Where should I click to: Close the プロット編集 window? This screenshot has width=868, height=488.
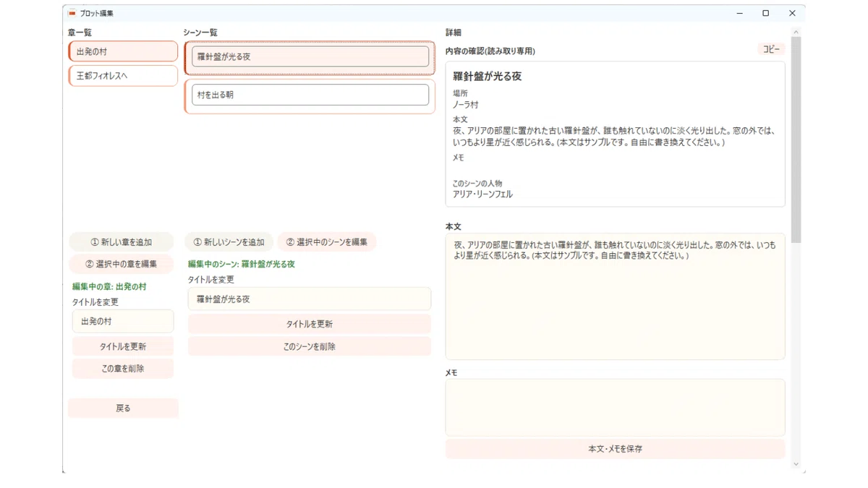(792, 13)
